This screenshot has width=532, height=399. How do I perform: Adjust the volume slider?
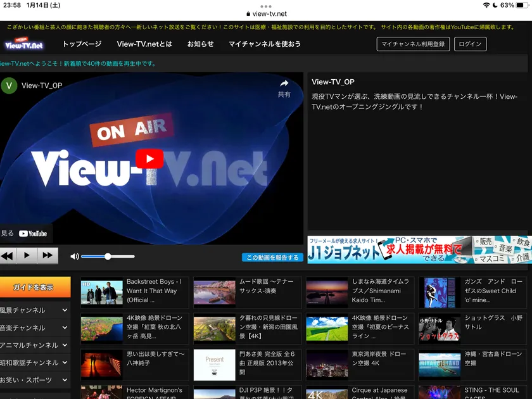108,256
